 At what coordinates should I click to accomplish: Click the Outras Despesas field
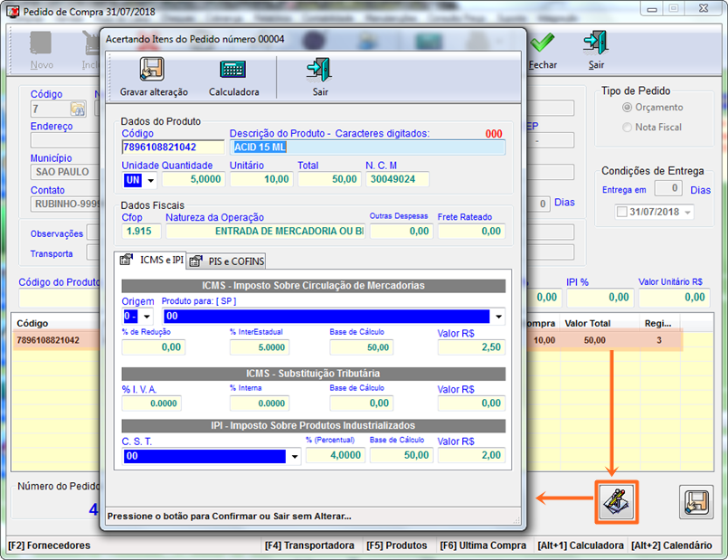click(402, 232)
